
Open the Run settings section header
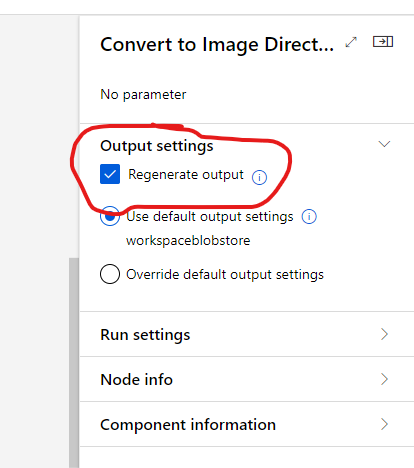tap(247, 334)
